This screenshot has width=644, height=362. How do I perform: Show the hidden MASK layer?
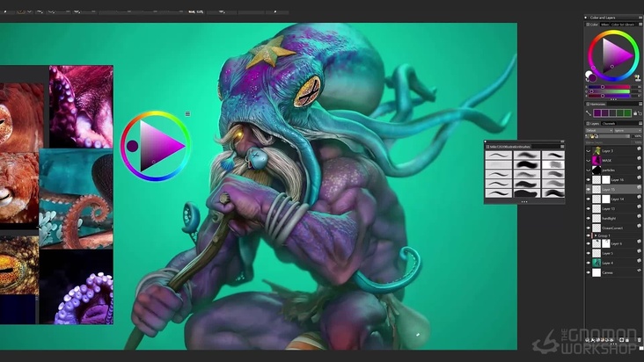point(589,161)
